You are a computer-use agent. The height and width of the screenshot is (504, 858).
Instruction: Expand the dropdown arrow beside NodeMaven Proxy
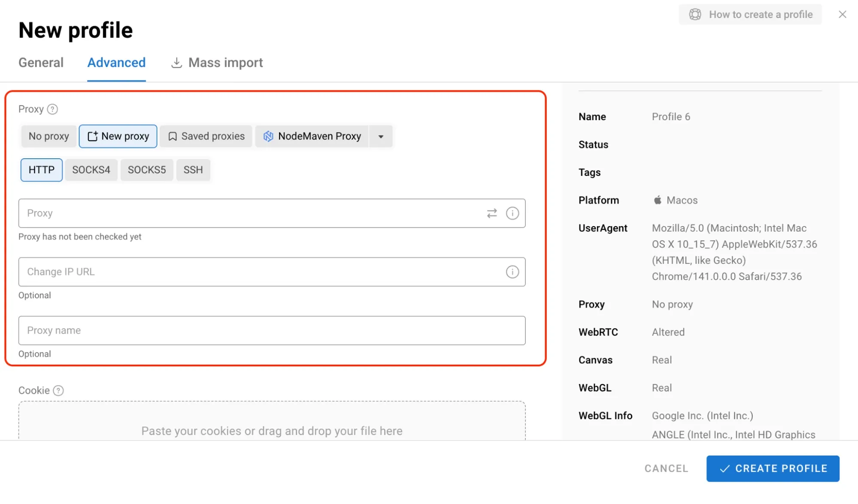(x=380, y=136)
